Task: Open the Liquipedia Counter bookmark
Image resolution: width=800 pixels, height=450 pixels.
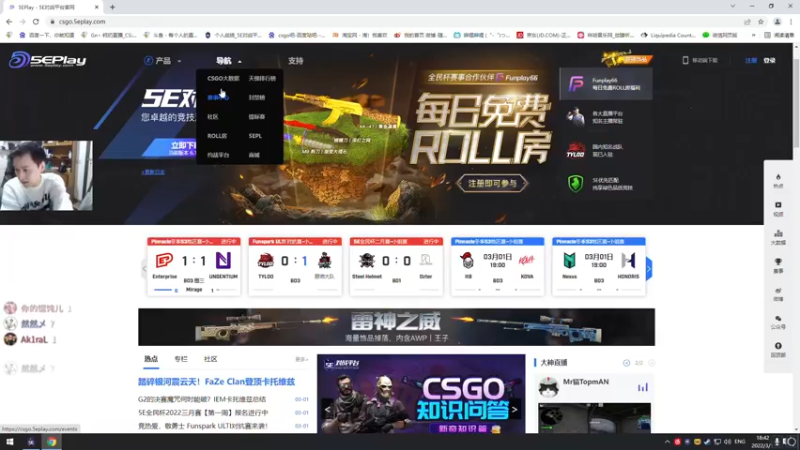Action: pos(668,35)
